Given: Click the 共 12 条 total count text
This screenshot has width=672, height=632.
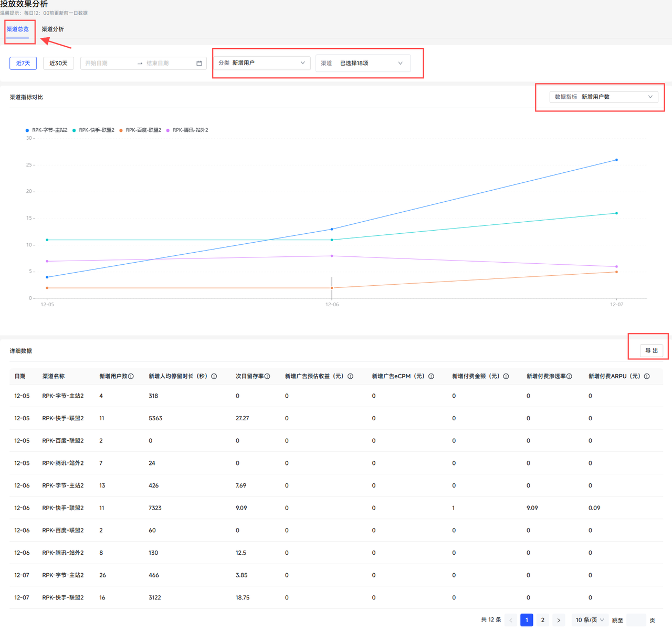Looking at the screenshot, I should [x=491, y=620].
